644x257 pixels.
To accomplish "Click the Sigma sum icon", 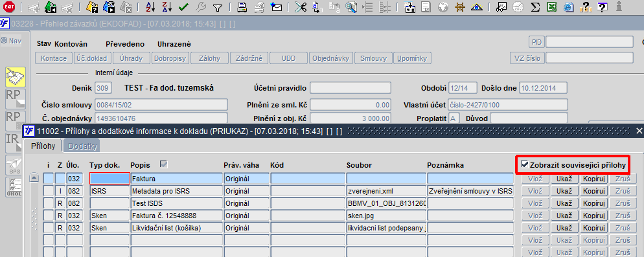I will point(535,7).
